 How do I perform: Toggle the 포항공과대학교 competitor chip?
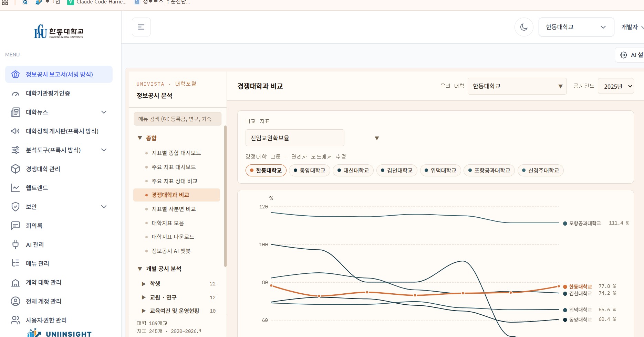pyautogui.click(x=489, y=171)
